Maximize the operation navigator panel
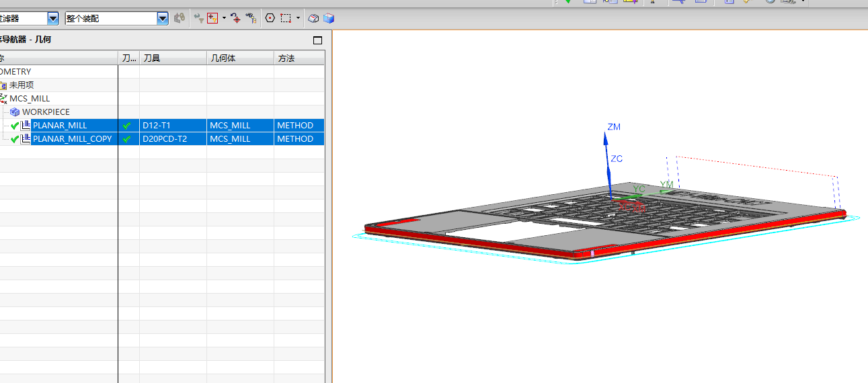Image resolution: width=868 pixels, height=383 pixels. click(318, 40)
